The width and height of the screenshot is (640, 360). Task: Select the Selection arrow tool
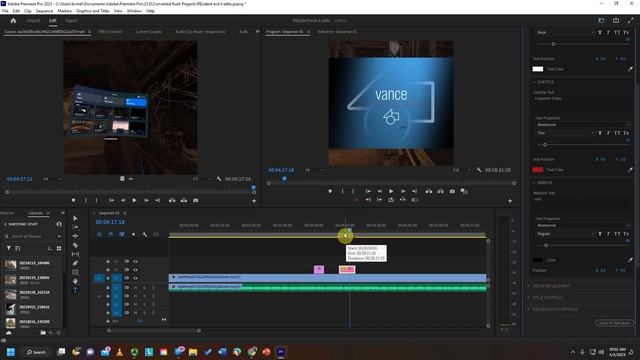tap(75, 218)
